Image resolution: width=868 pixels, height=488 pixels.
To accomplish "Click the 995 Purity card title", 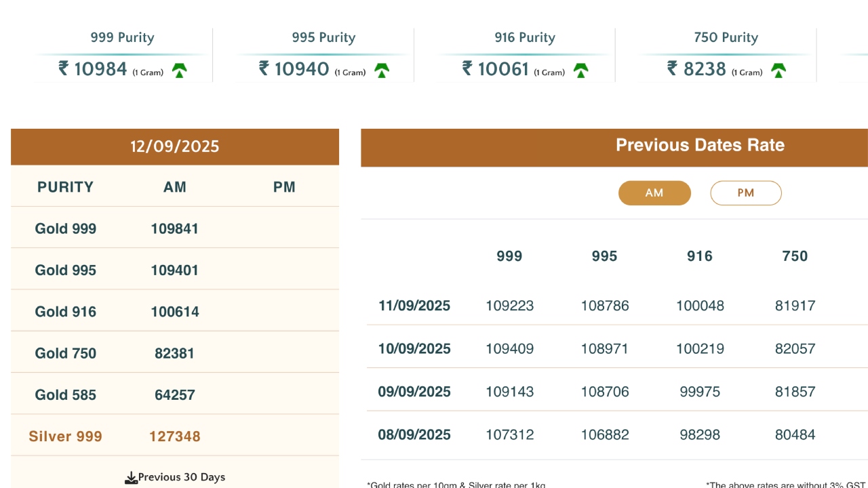I will [x=323, y=38].
